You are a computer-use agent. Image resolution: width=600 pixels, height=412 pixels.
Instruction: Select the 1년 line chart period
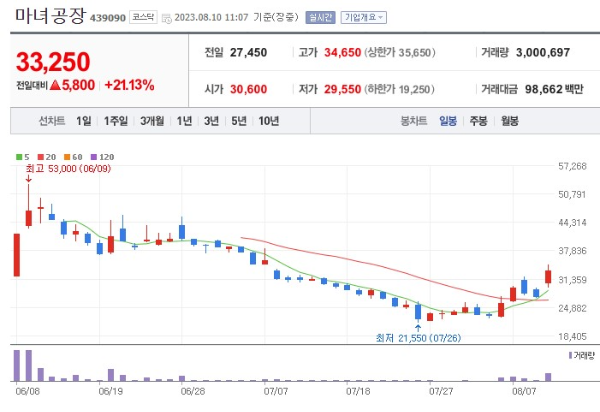(x=184, y=121)
